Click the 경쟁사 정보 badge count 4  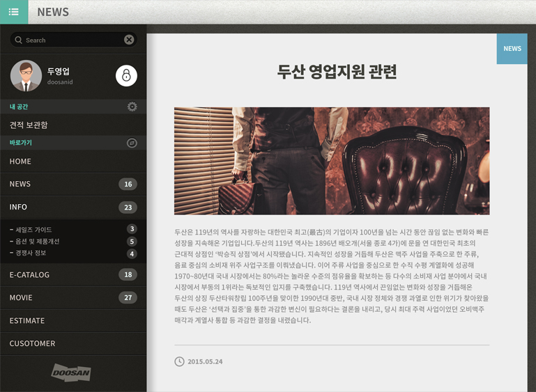[132, 253]
